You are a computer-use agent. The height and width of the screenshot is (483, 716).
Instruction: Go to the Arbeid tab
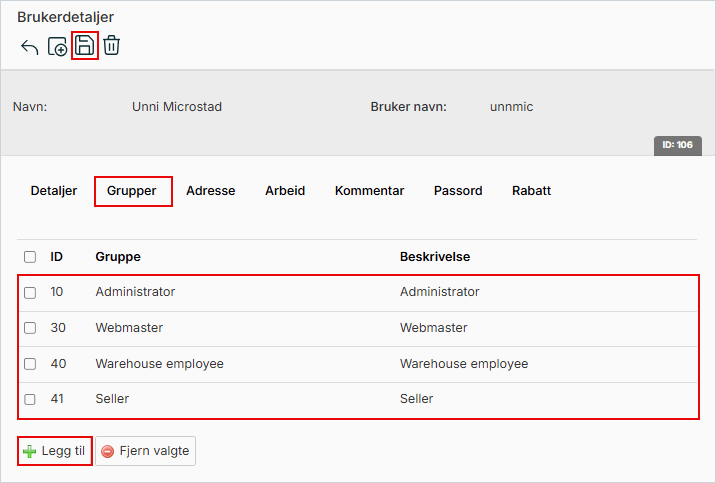point(285,191)
